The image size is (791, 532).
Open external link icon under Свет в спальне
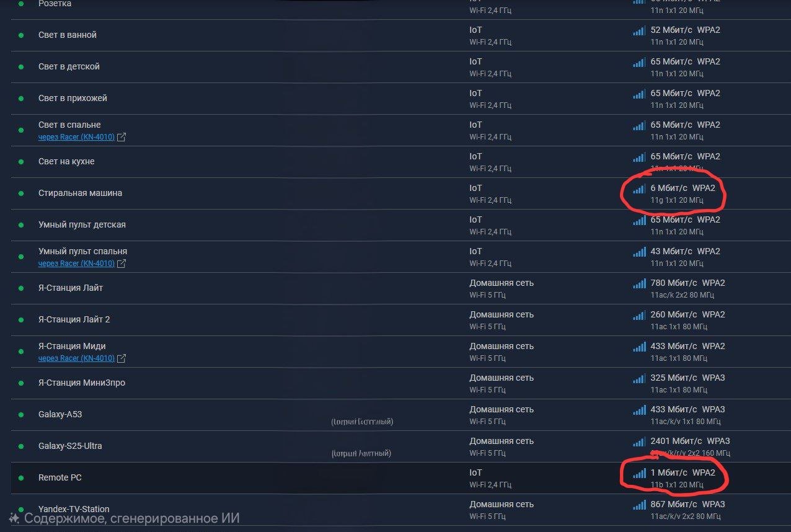(122, 138)
